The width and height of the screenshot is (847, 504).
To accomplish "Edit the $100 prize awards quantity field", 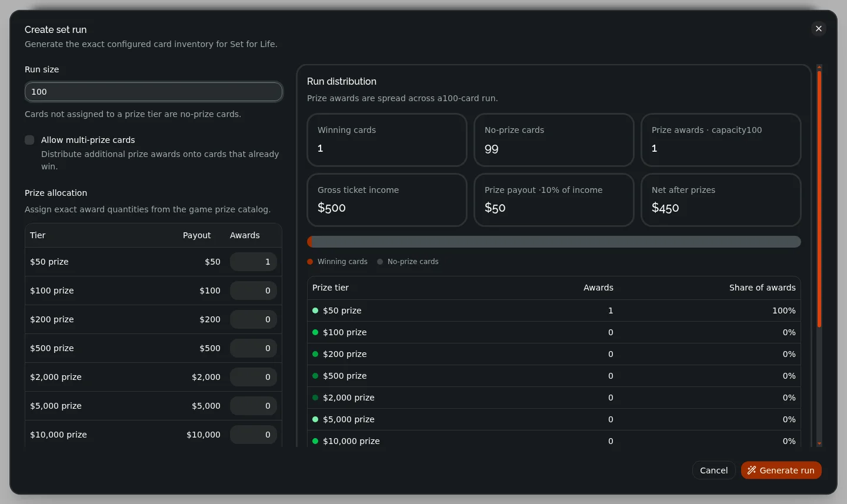I will [x=254, y=291].
